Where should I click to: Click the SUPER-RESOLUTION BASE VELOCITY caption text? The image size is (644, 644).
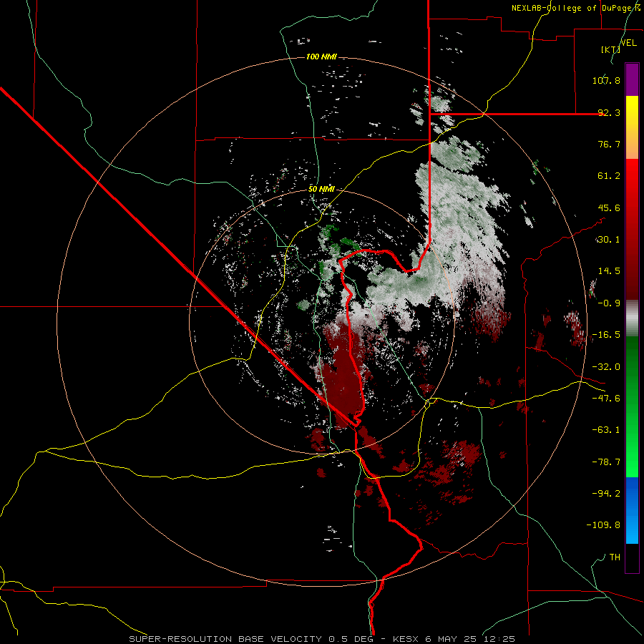[x=225, y=639]
